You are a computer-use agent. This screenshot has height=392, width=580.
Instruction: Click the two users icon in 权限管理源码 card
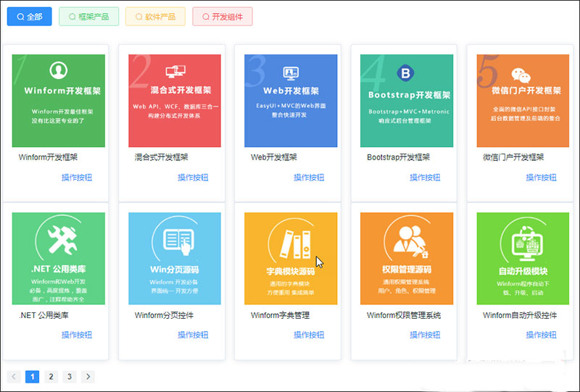(410, 241)
